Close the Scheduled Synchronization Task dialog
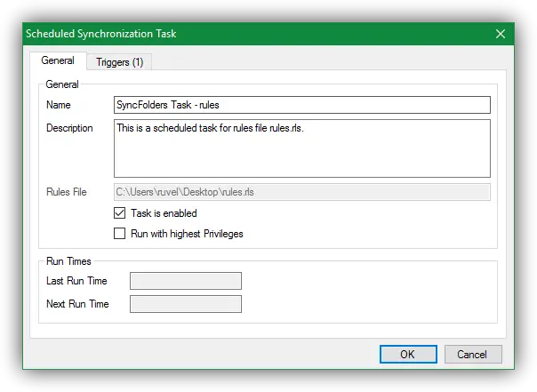Viewport: 537px width, 392px height. (x=500, y=34)
